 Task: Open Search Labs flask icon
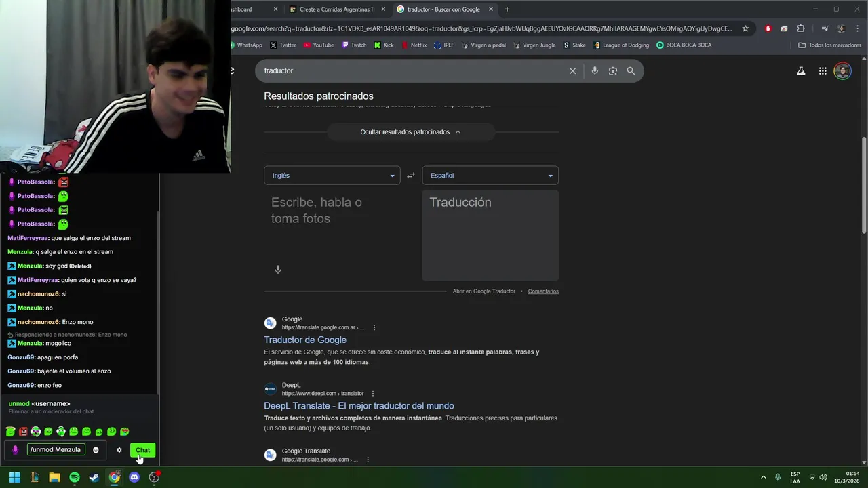[x=801, y=70]
